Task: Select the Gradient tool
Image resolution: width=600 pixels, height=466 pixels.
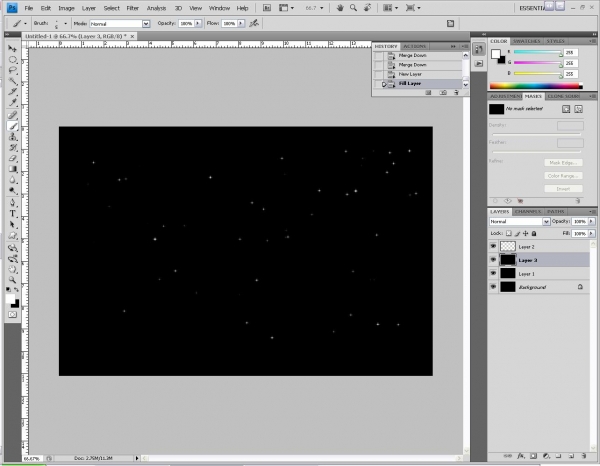Action: (12, 169)
